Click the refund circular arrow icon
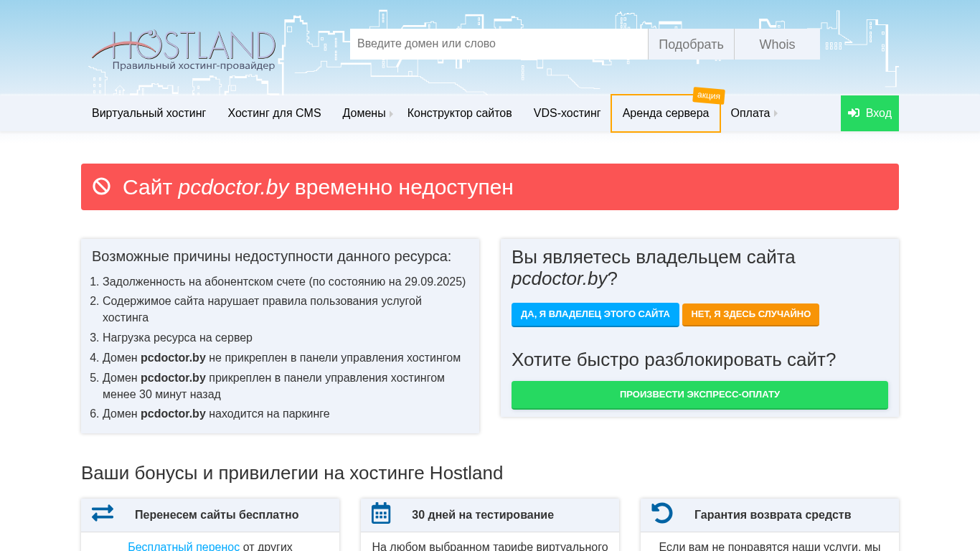980x551 pixels. click(661, 514)
